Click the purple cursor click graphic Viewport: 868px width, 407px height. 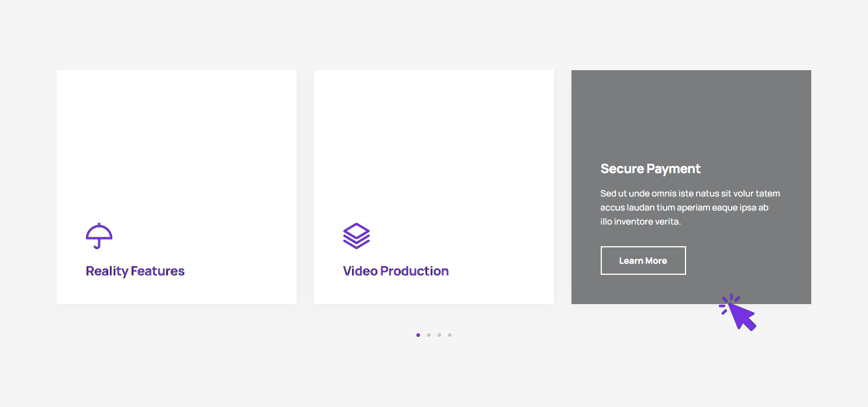tap(738, 313)
